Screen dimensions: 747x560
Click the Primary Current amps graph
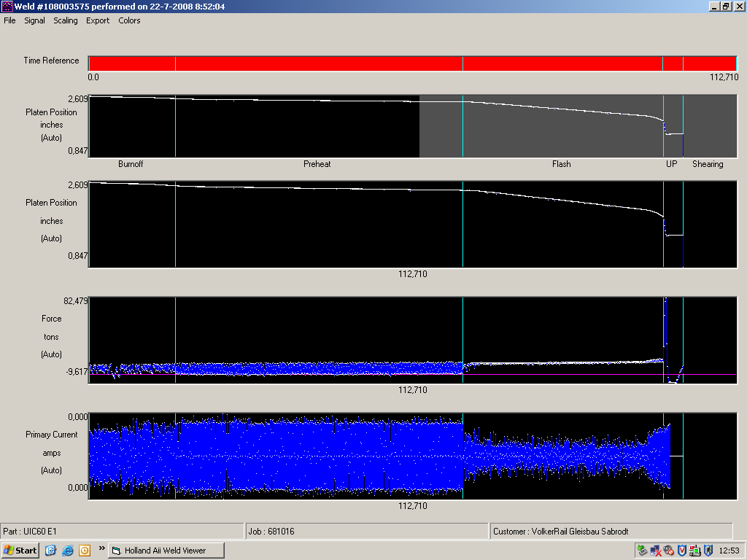tap(413, 456)
